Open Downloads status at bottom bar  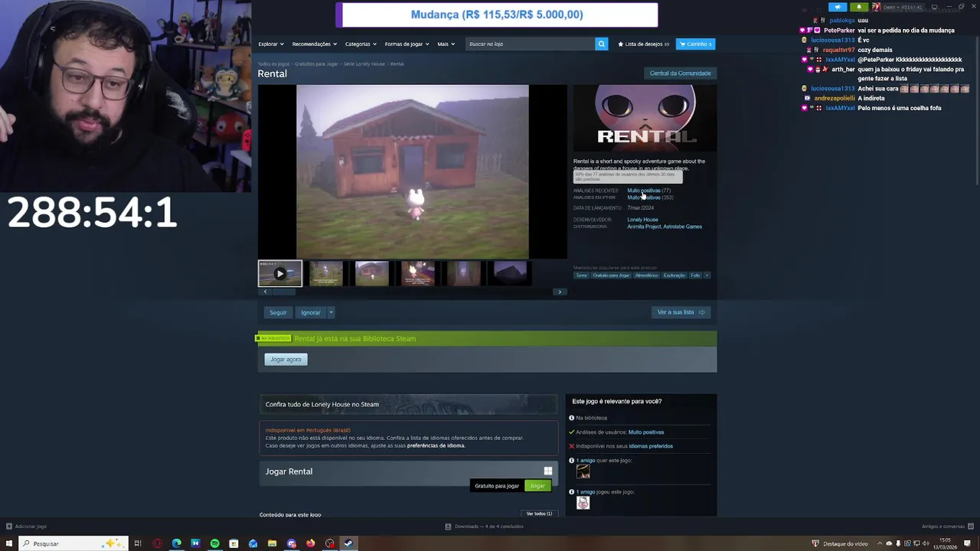pos(485,527)
